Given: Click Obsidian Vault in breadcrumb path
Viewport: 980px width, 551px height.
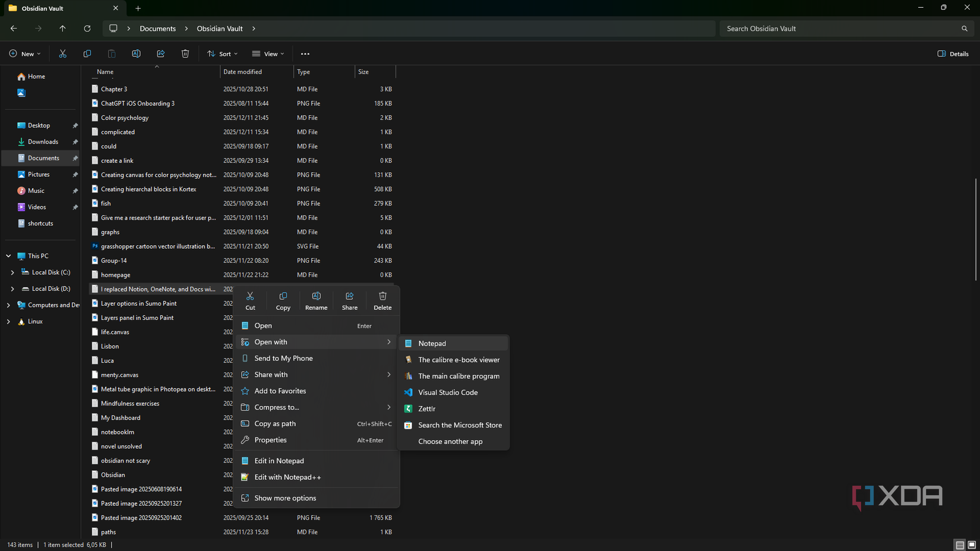Looking at the screenshot, I should [x=220, y=28].
